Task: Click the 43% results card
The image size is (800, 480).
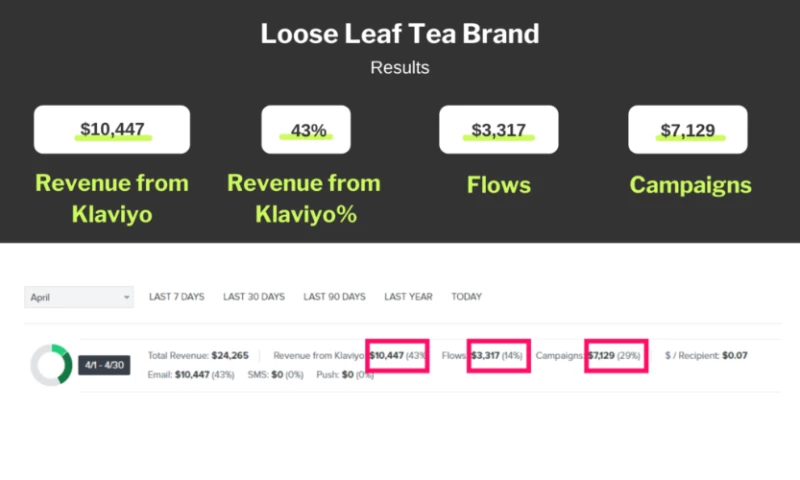Action: click(x=308, y=130)
